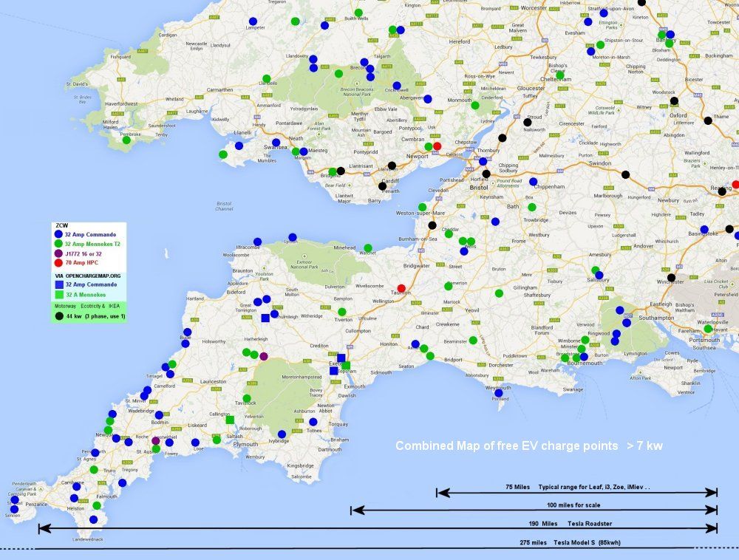Image resolution: width=739 pixels, height=560 pixels.
Task: Click the black marker near Bridgend
Action: 341,171
